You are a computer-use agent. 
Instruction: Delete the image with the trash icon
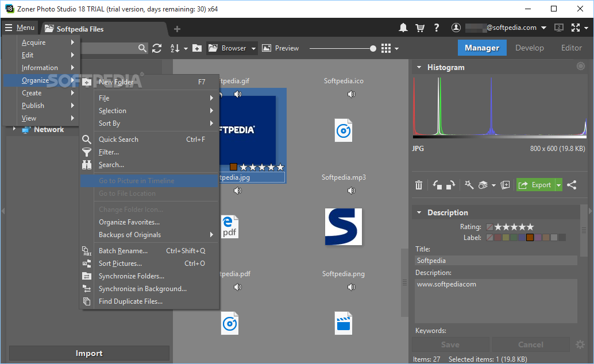click(x=419, y=185)
